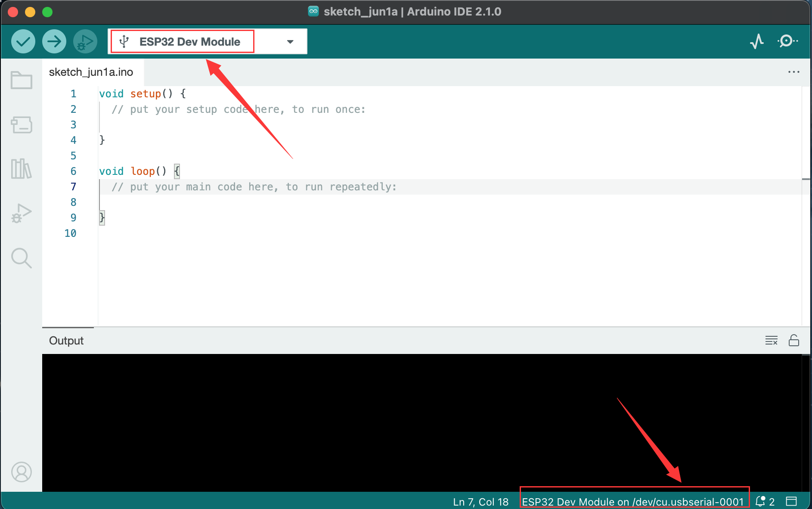The image size is (812, 509).
Task: Click the void loop() code line
Action: coord(139,171)
